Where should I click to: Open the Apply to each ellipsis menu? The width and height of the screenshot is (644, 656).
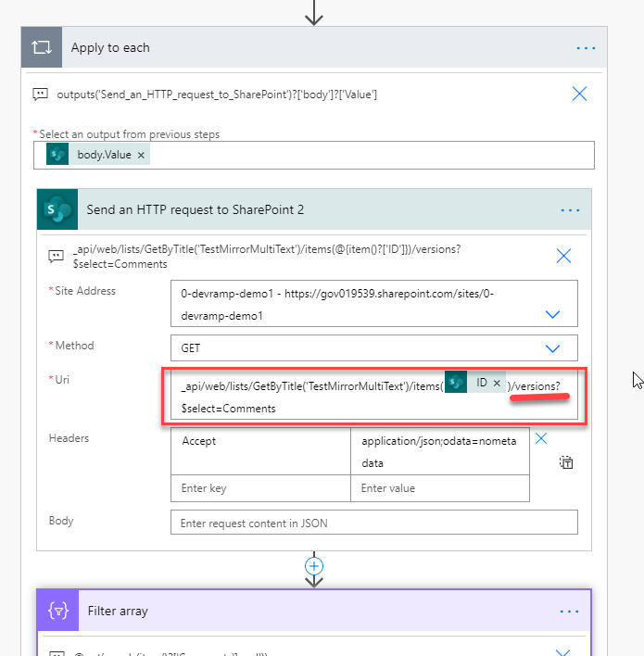pyautogui.click(x=586, y=48)
